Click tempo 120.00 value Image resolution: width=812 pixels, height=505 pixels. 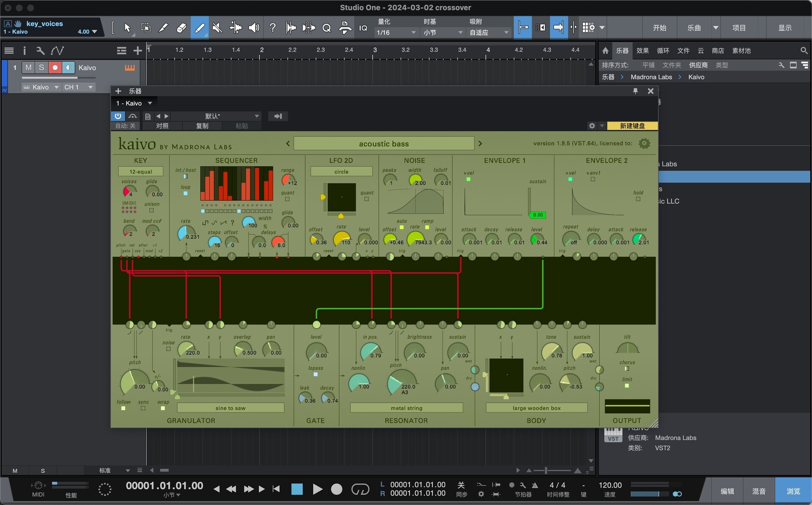610,485
